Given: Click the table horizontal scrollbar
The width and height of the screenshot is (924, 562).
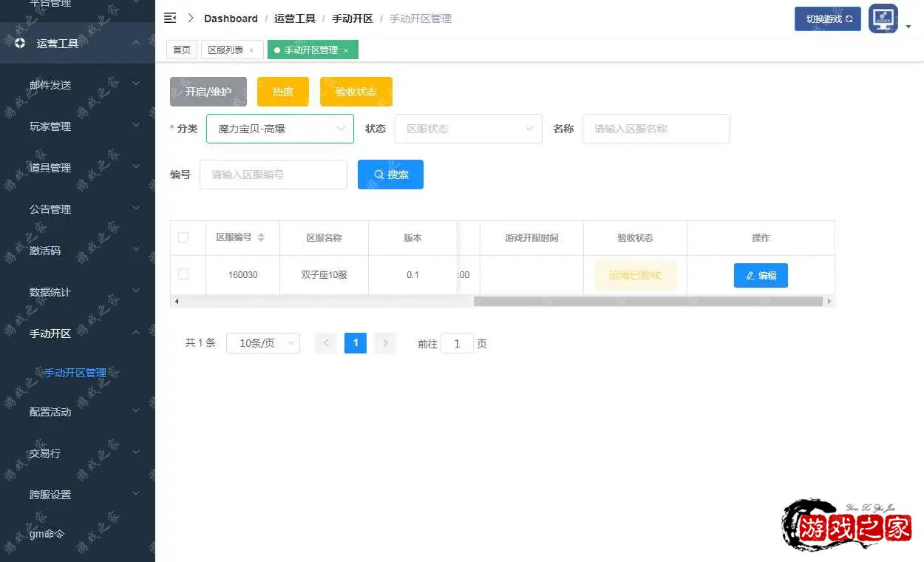Looking at the screenshot, I should coord(647,302).
